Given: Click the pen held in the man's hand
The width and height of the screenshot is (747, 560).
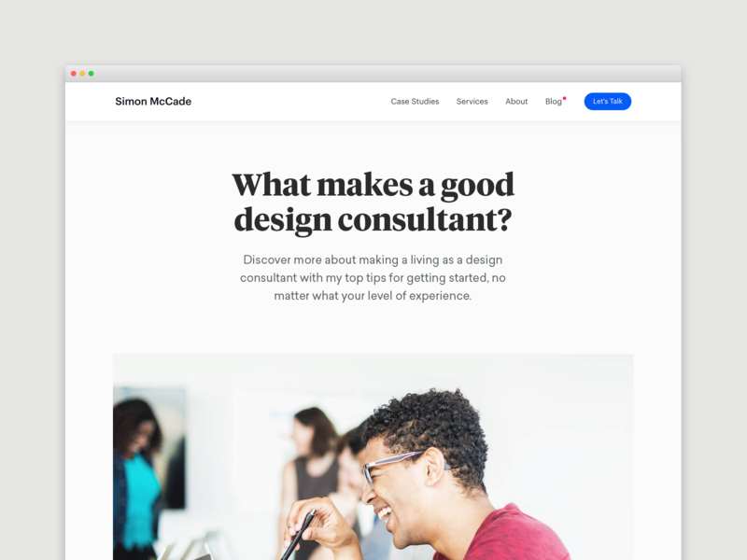Looking at the screenshot, I should click(x=298, y=535).
